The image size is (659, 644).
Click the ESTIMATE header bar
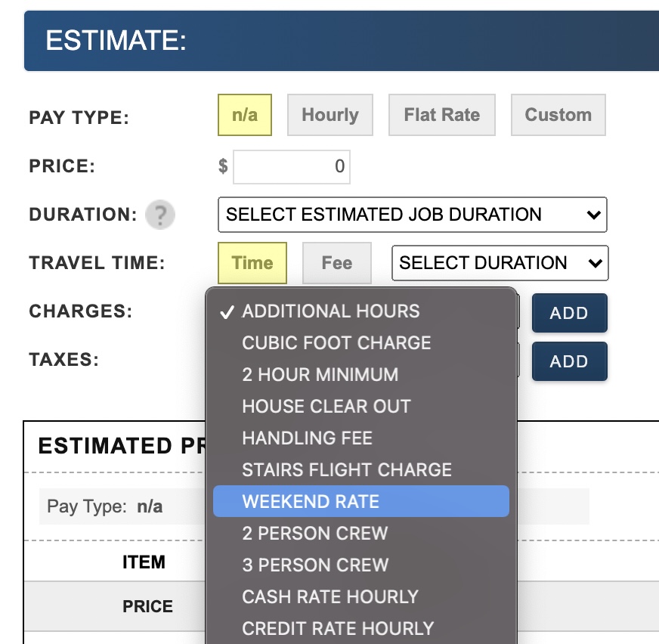[x=342, y=41]
